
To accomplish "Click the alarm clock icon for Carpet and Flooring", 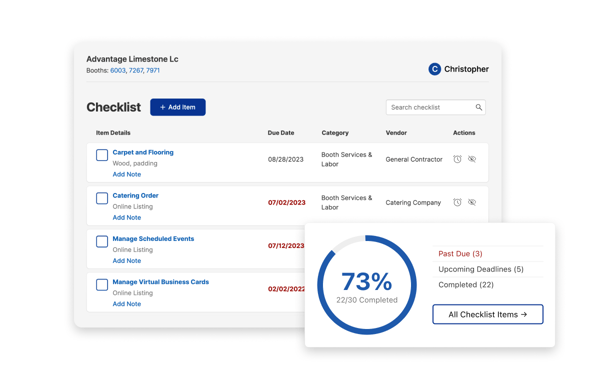I will tap(457, 159).
